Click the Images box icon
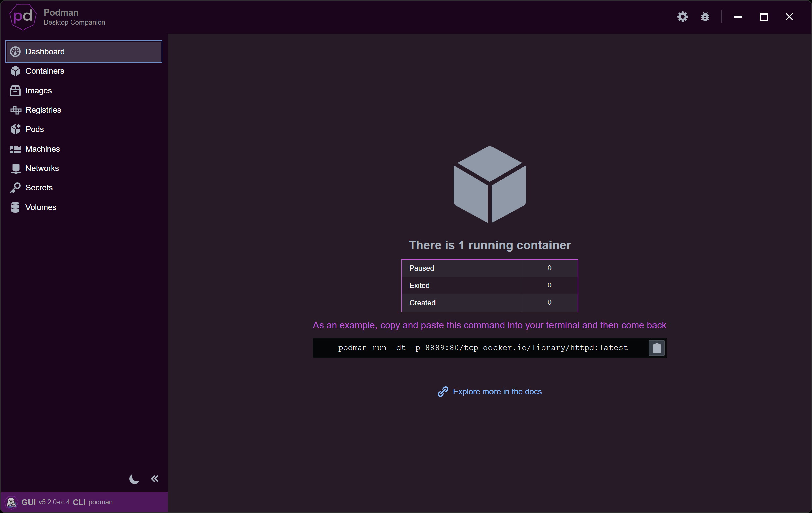The height and width of the screenshot is (513, 812). 15,91
